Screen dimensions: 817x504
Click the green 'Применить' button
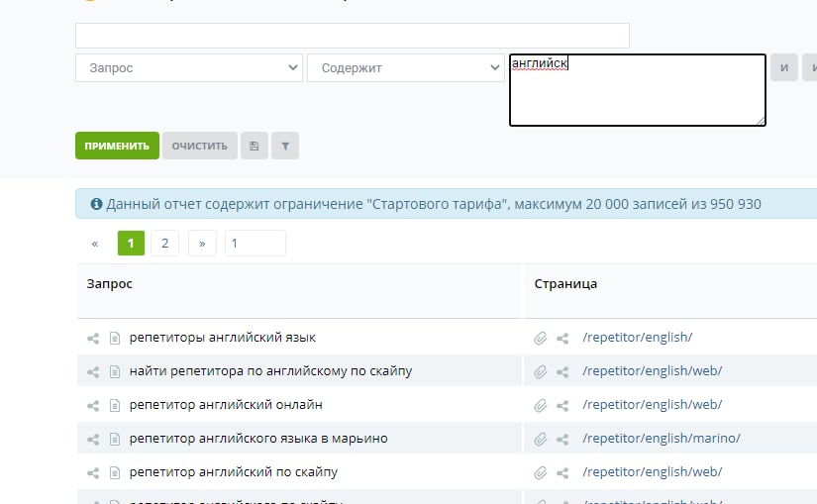117,146
